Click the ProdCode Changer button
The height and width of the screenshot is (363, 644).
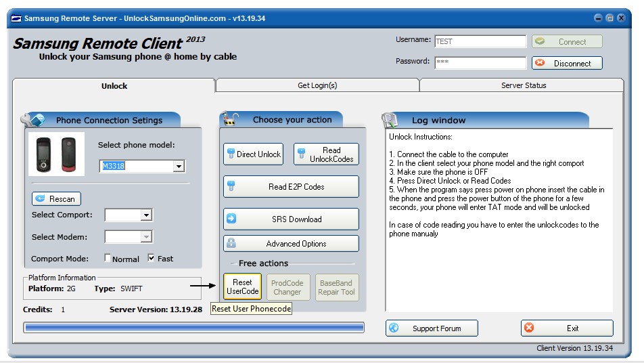coord(287,287)
